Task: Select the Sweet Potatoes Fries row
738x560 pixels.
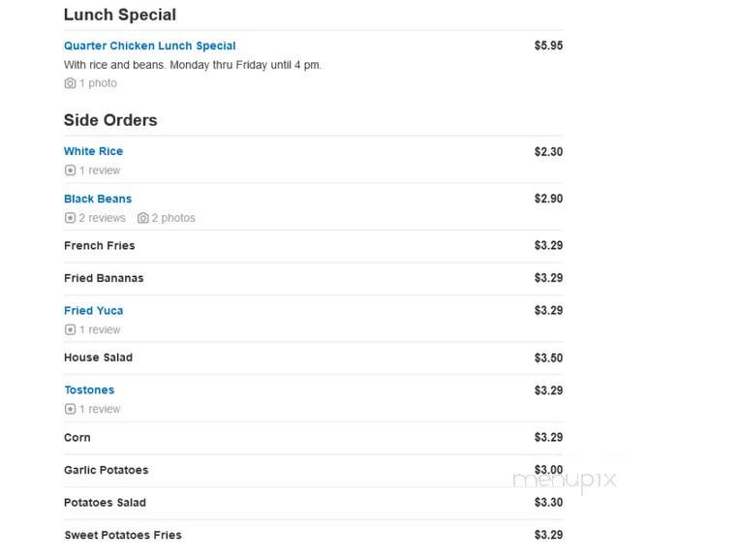Action: tap(314, 535)
